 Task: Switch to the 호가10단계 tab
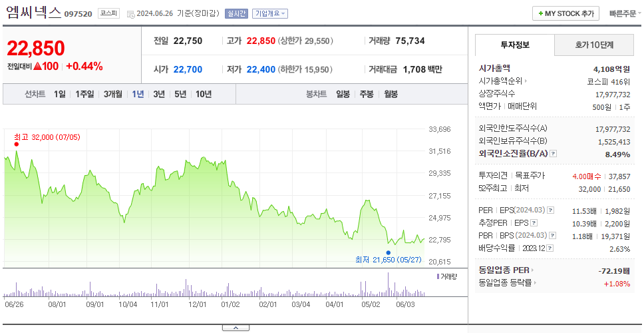point(594,45)
